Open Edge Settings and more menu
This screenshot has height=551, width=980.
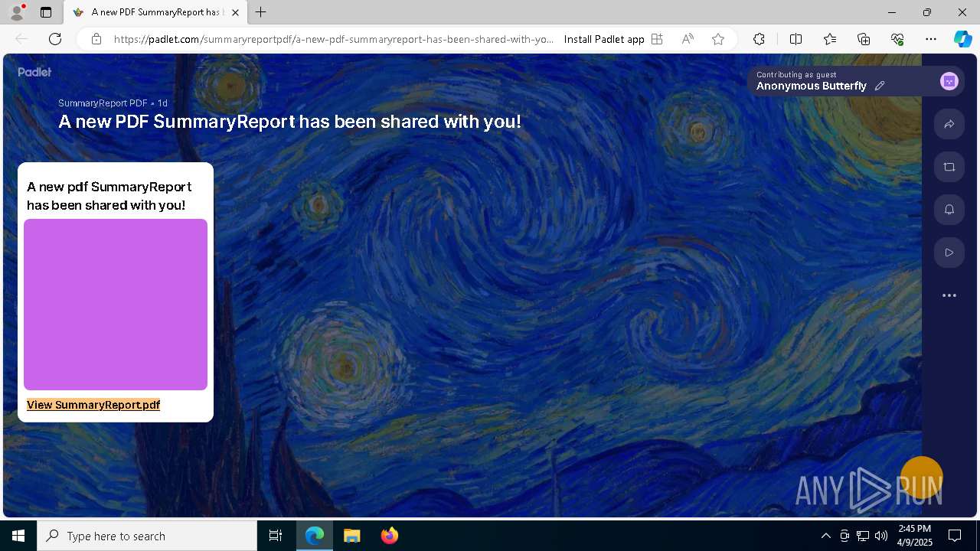tap(931, 39)
